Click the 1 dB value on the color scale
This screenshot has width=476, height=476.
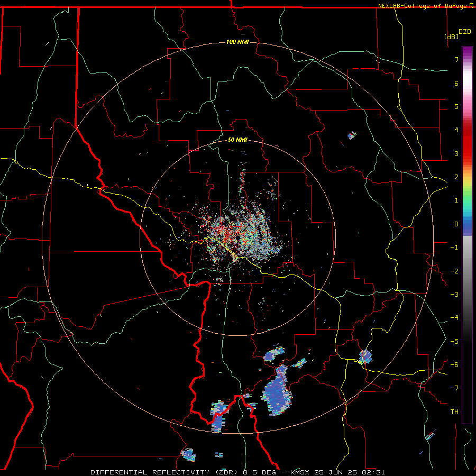point(456,200)
